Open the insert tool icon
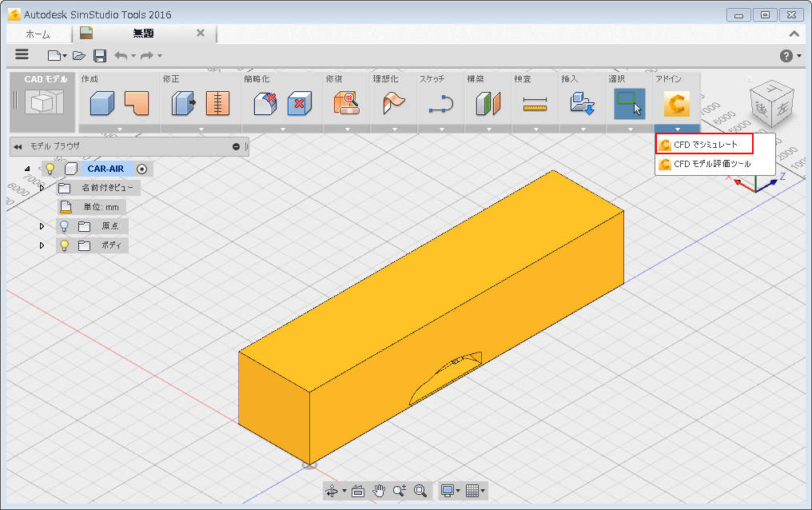The height and width of the screenshot is (510, 812). click(583, 103)
